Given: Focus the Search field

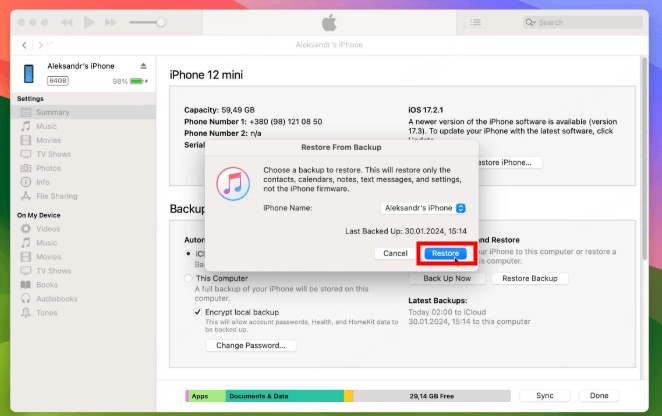Looking at the screenshot, I should (583, 22).
